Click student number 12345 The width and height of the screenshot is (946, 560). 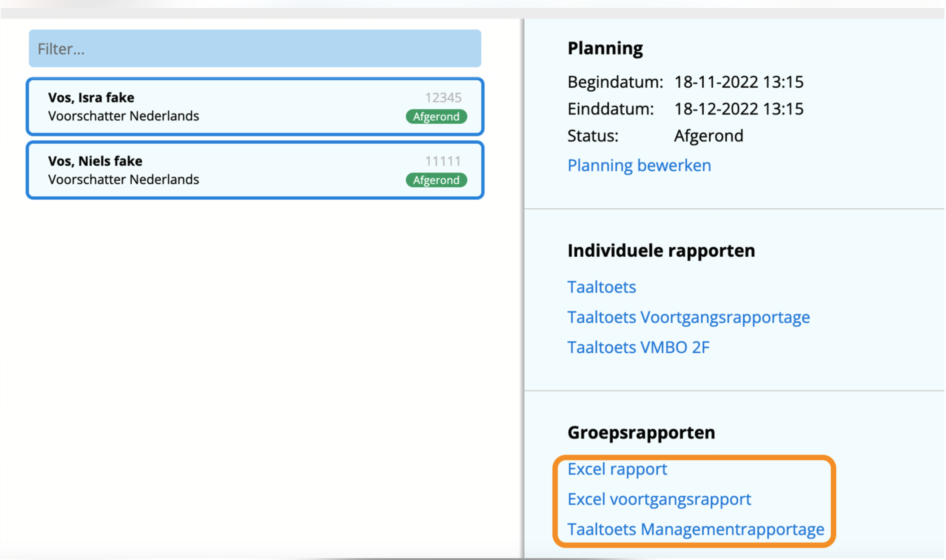(x=443, y=98)
